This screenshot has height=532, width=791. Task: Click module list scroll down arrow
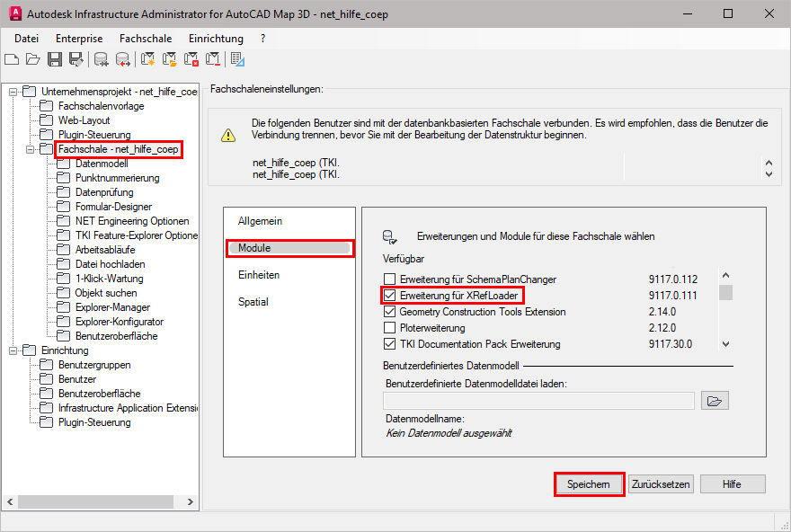725,344
